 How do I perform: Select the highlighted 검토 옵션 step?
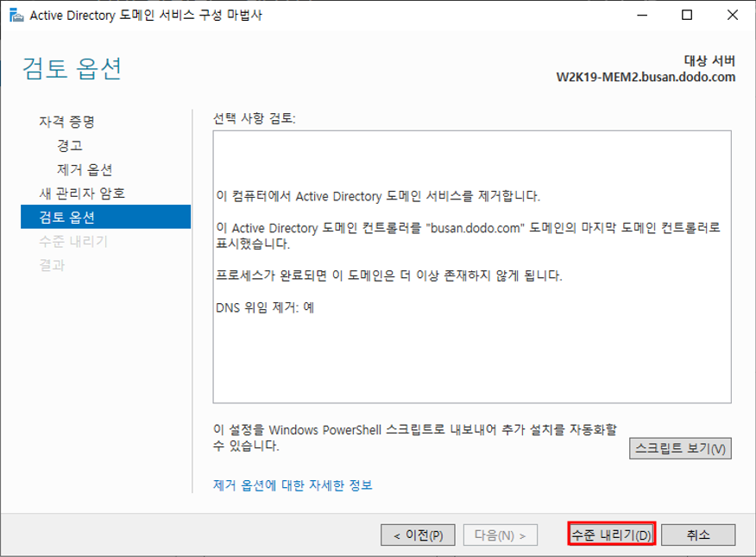[105, 217]
